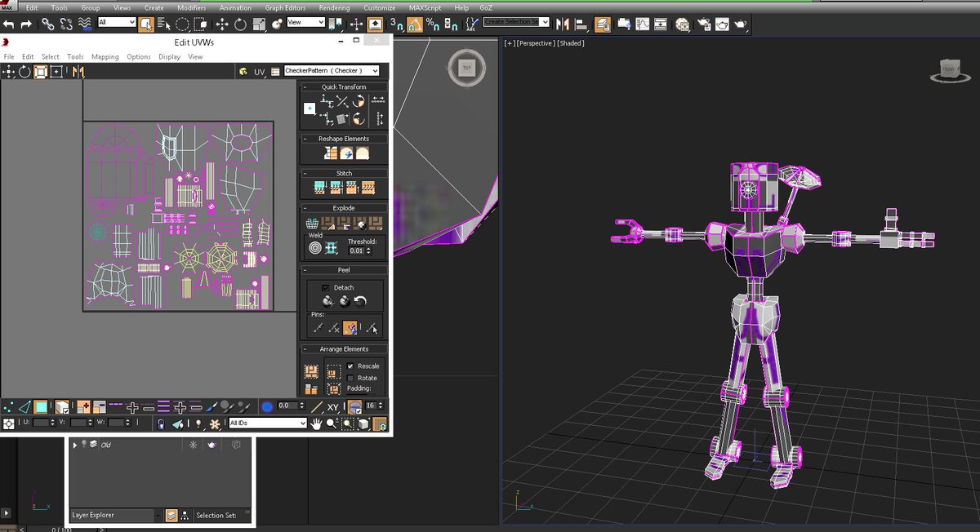Click the Grow selection icon
This screenshot has width=980, height=532.
click(x=85, y=406)
